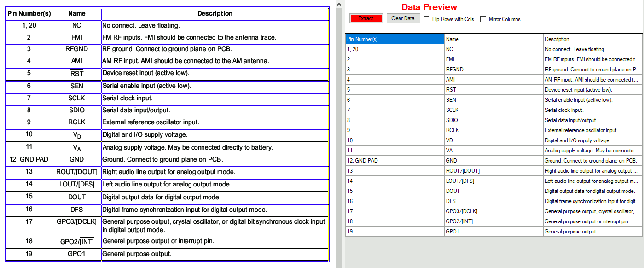Enable the Flip Rows with Cols checkbox
The width and height of the screenshot is (644, 268).
[x=427, y=19]
